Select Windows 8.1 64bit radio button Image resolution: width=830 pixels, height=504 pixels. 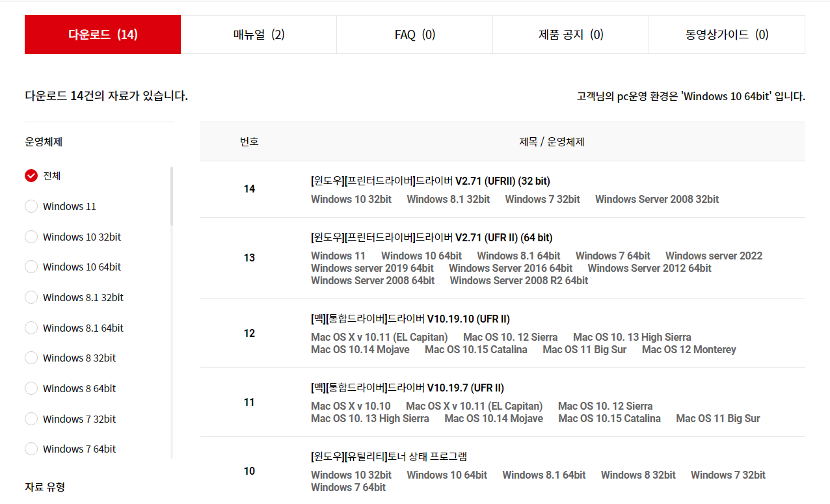click(x=31, y=328)
